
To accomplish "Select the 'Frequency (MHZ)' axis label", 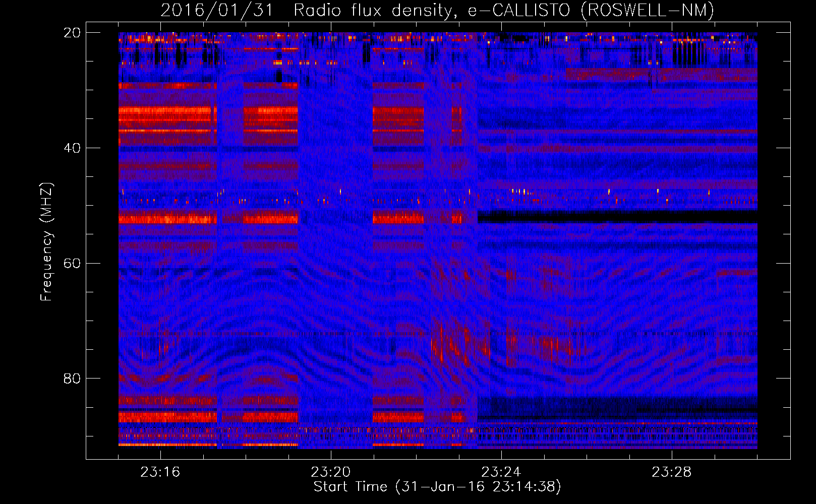I will (46, 242).
